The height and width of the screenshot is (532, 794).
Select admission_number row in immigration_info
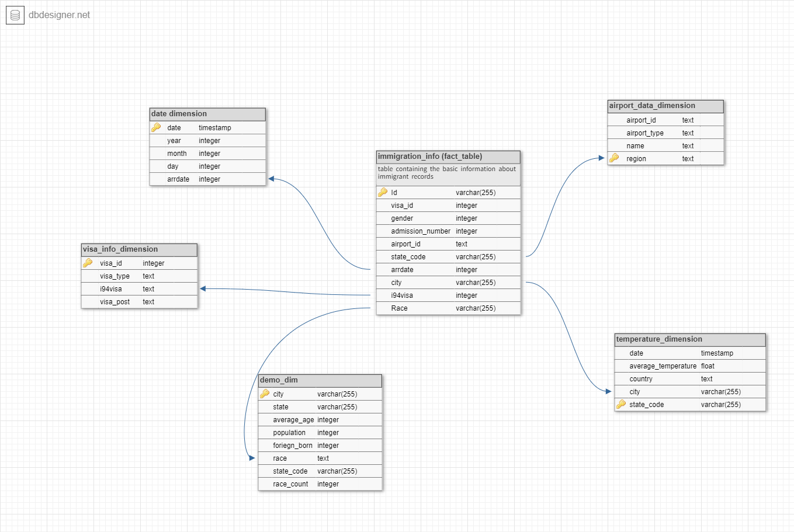[448, 231]
